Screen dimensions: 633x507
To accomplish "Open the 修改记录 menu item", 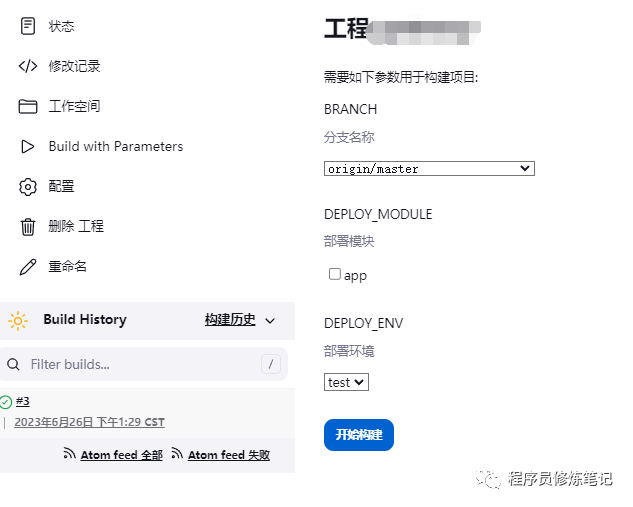I will 74,66.
